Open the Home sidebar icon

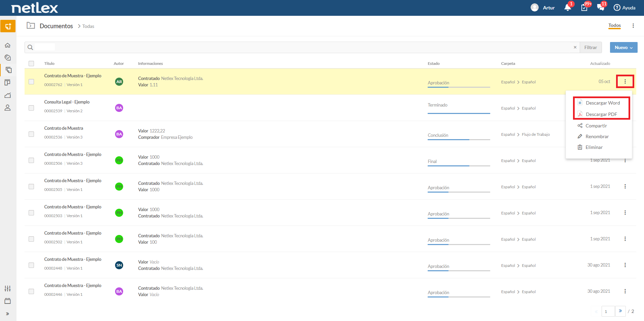pos(8,45)
